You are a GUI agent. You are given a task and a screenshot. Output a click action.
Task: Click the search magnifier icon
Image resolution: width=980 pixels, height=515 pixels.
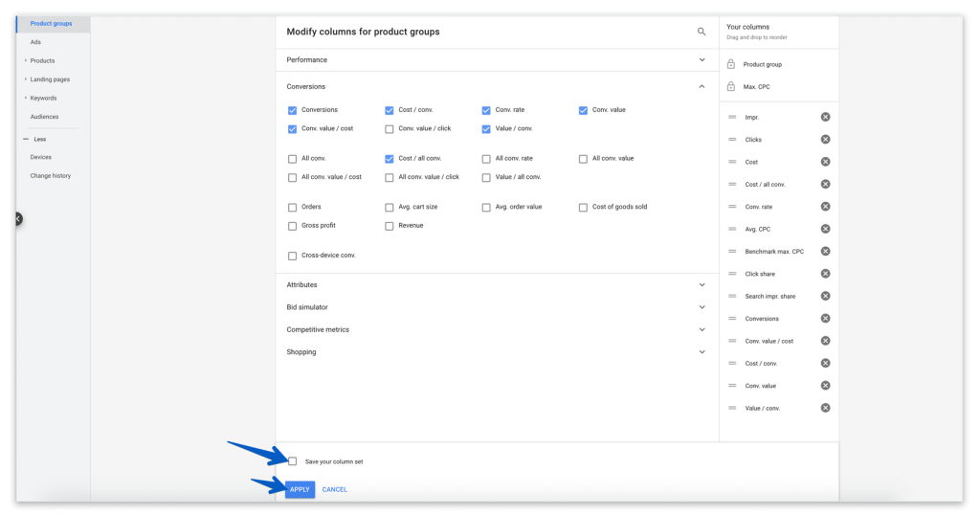pos(702,32)
